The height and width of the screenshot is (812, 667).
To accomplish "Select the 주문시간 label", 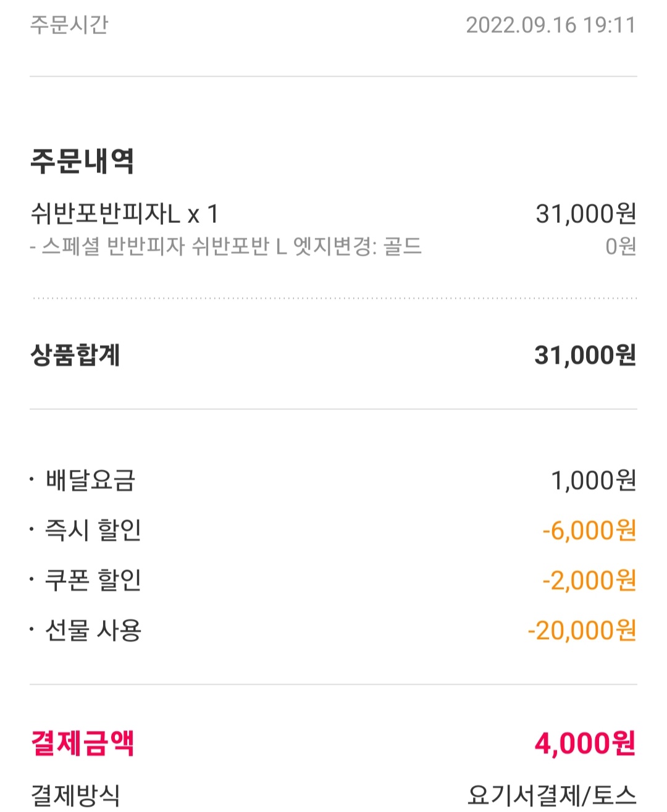I will (x=69, y=25).
